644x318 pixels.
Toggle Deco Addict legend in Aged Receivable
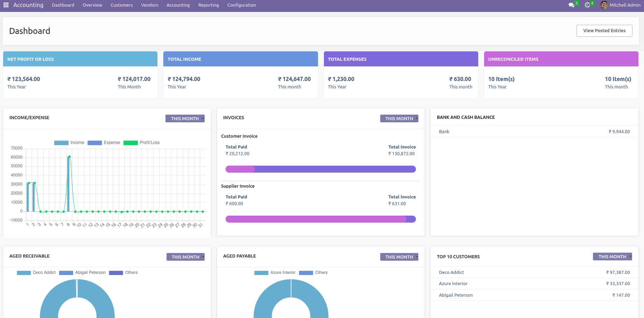tap(36, 273)
